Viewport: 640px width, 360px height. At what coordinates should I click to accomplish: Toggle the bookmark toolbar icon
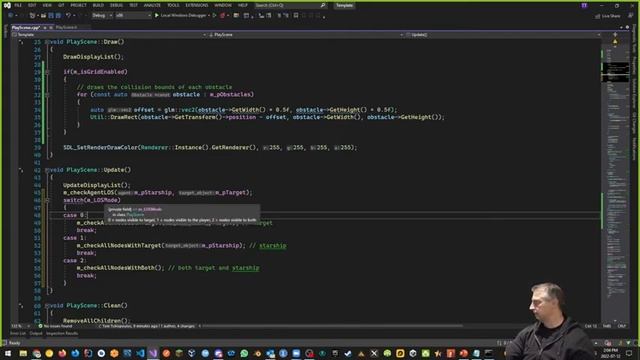[296, 16]
